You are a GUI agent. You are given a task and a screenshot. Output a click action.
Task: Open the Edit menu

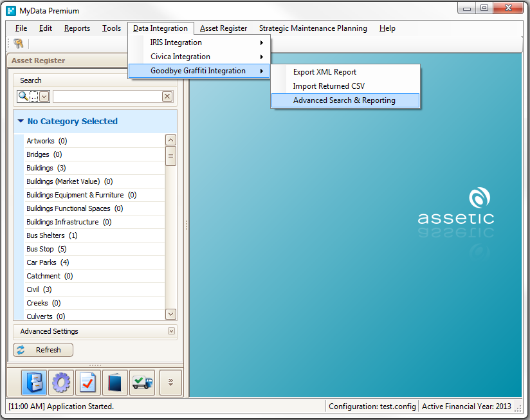45,28
